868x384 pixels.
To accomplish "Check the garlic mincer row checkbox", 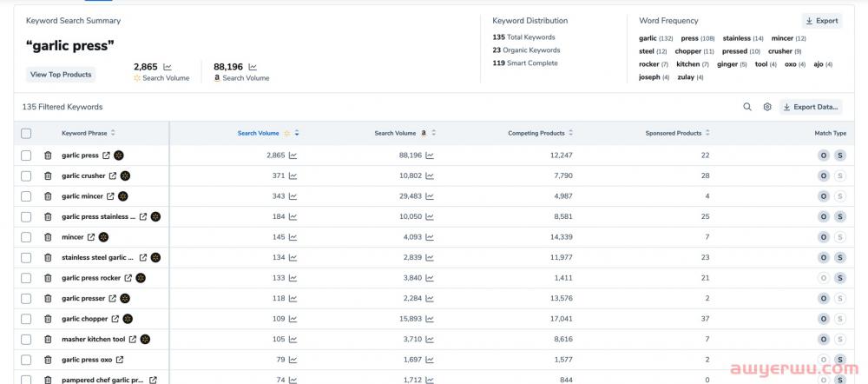I will pos(26,196).
